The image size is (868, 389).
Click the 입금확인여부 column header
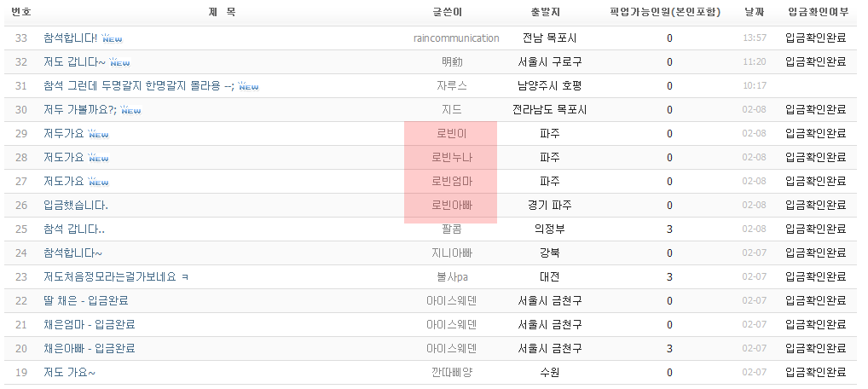pyautogui.click(x=817, y=12)
